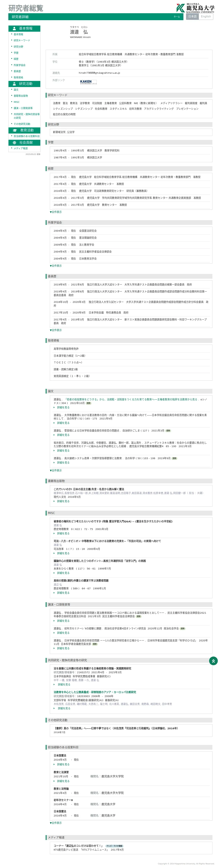Go to 研究キーワード in the sidebar
Viewport: 223px width, 868px height.
22,40
